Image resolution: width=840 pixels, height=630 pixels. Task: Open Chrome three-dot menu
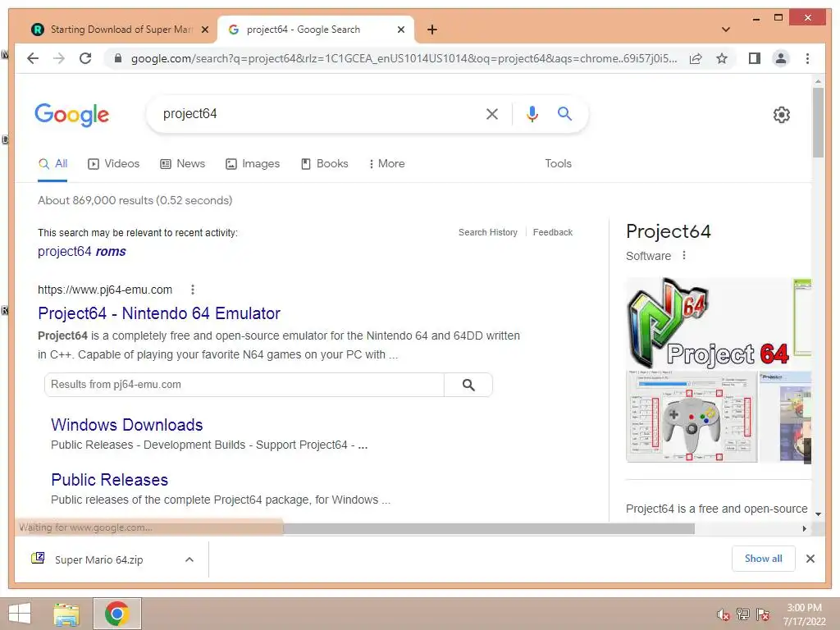coord(807,58)
